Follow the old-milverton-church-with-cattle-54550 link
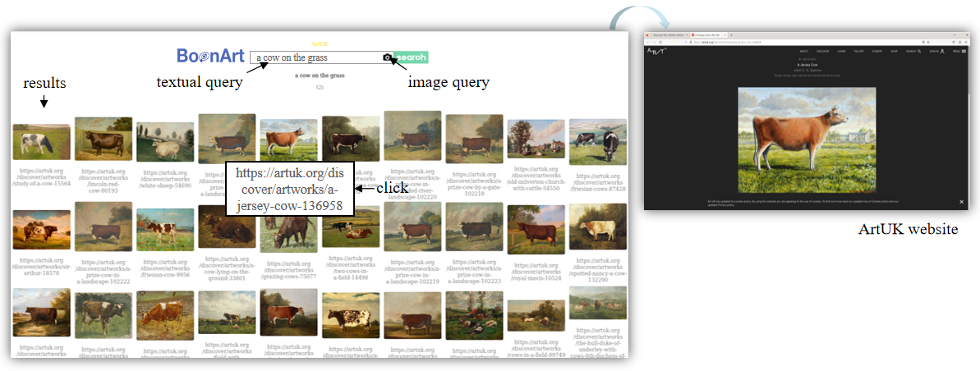The height and width of the screenshot is (371, 980). pyautogui.click(x=536, y=179)
